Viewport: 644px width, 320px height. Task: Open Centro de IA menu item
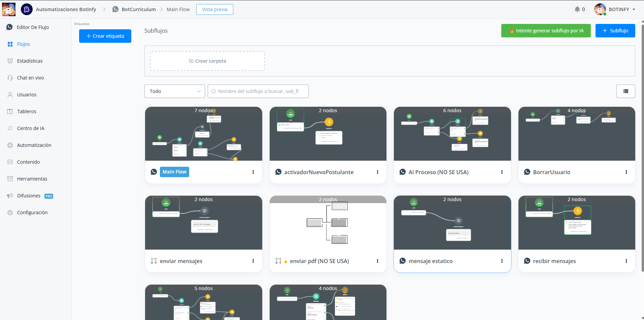click(31, 128)
